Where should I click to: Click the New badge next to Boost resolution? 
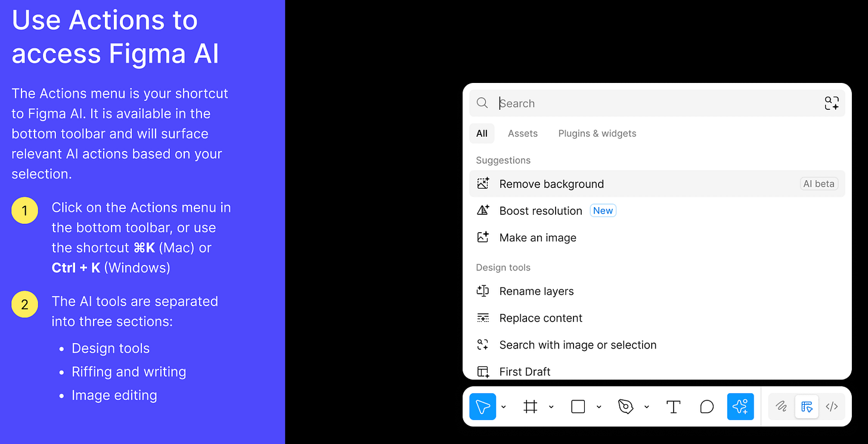(603, 211)
